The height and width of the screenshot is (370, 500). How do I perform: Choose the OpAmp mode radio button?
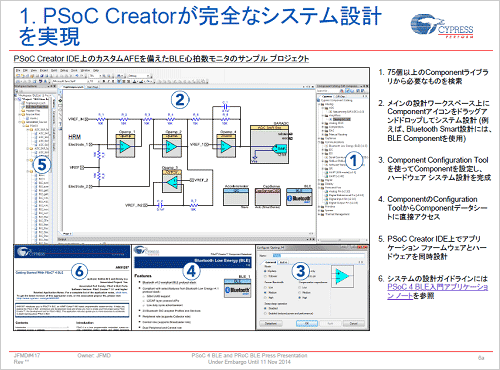tap(266, 271)
